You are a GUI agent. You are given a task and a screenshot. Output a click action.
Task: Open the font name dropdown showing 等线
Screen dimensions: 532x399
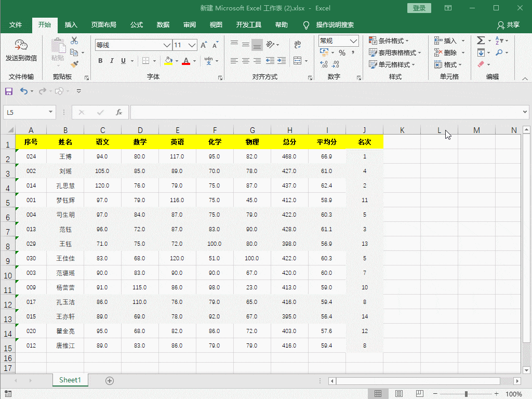coord(167,45)
